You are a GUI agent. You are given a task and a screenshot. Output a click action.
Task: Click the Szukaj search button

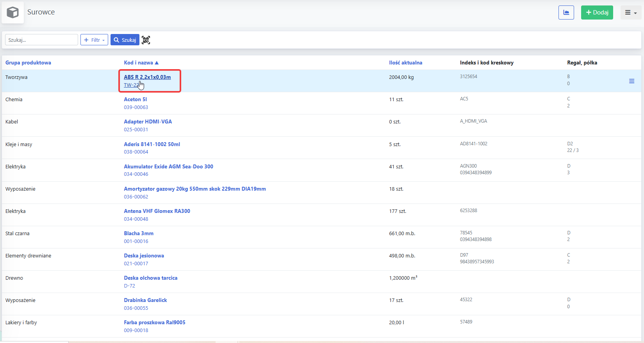tap(125, 40)
